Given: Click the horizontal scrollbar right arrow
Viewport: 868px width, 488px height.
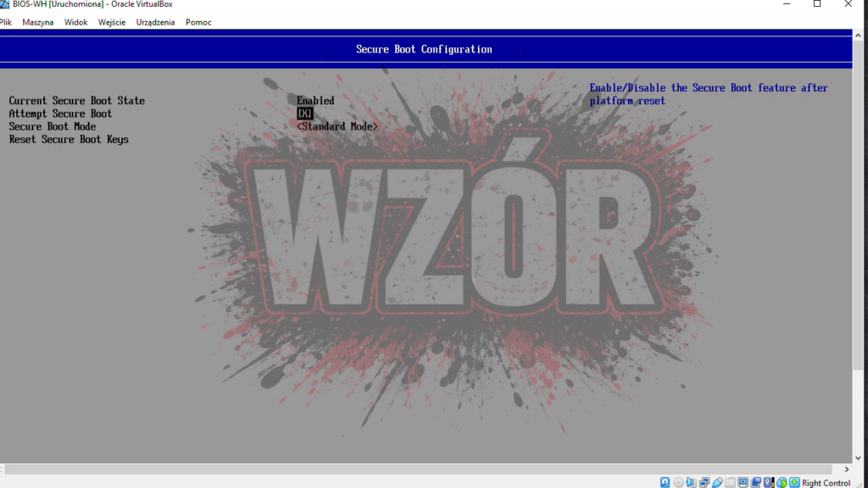Looking at the screenshot, I should point(846,469).
